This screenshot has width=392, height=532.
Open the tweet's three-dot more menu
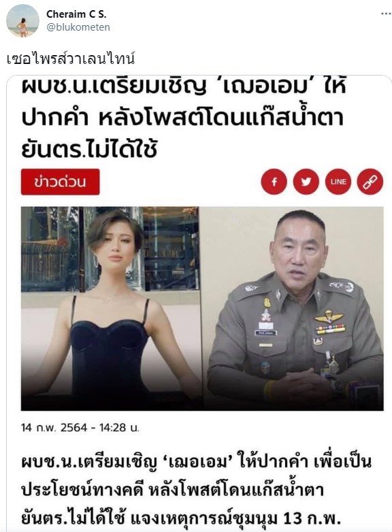coord(386,14)
